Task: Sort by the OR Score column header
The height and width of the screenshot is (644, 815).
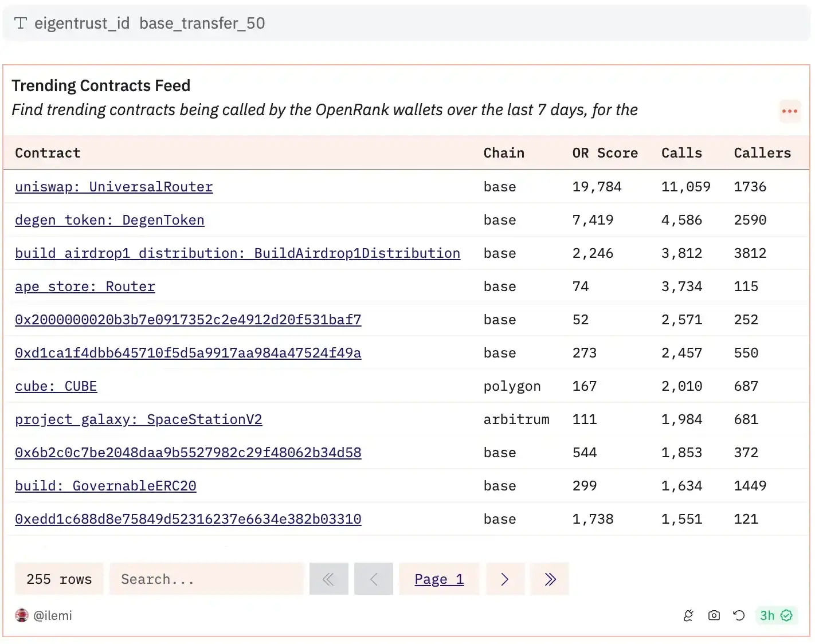Action: [605, 153]
